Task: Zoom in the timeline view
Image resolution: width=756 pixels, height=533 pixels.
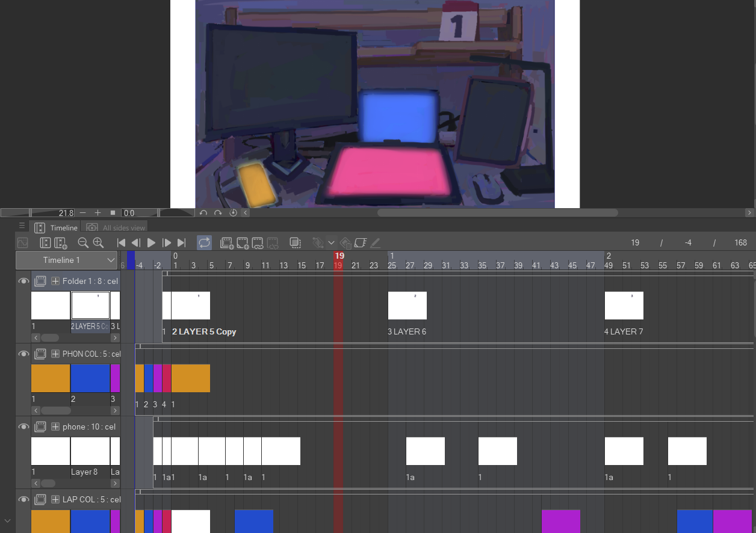Action: (98, 243)
